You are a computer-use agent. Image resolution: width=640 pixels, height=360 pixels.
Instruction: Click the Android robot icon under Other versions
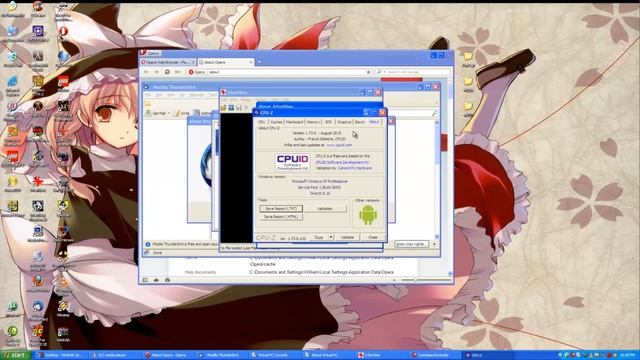pos(368,215)
